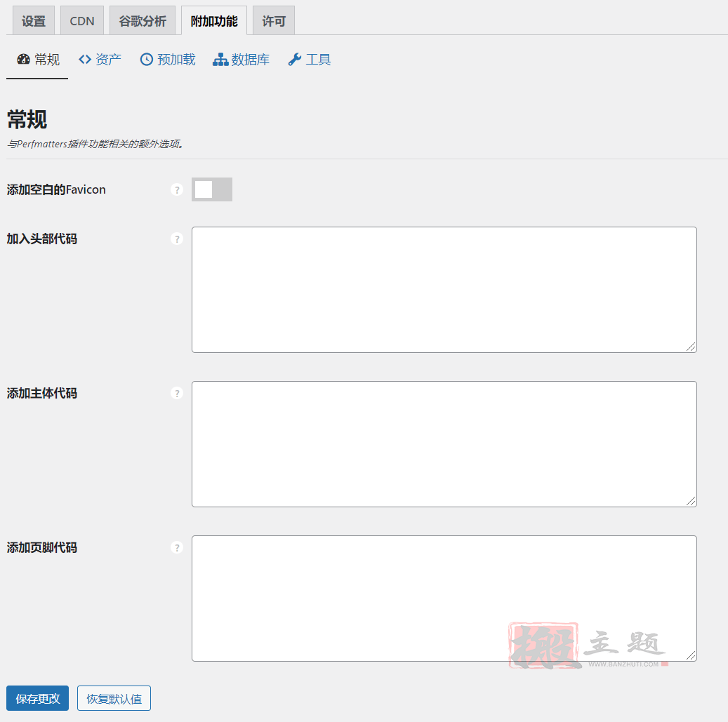Click the 添加页脚代码 label
This screenshot has height=722, width=728.
coord(42,548)
